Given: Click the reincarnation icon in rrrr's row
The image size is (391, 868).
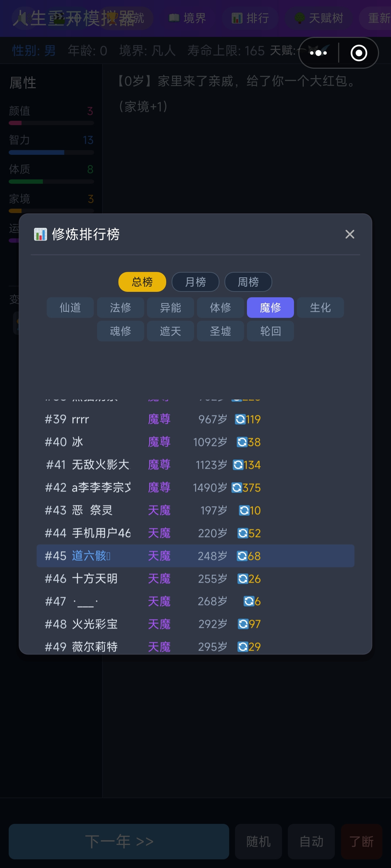Looking at the screenshot, I should point(240,420).
